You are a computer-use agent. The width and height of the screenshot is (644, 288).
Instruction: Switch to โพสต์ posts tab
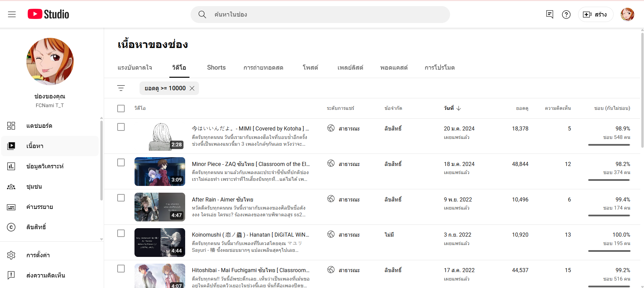[x=310, y=68]
